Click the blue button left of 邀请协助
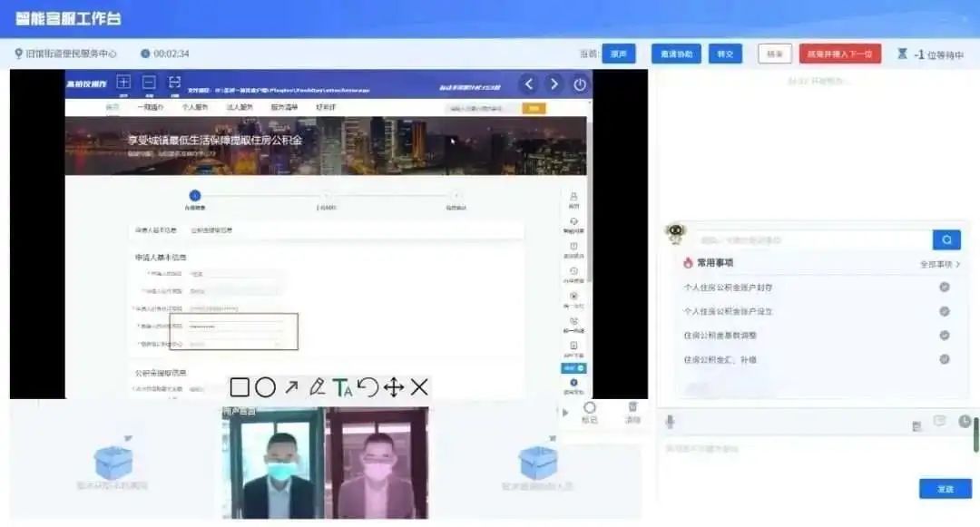This screenshot has height=527, width=980. (619, 54)
